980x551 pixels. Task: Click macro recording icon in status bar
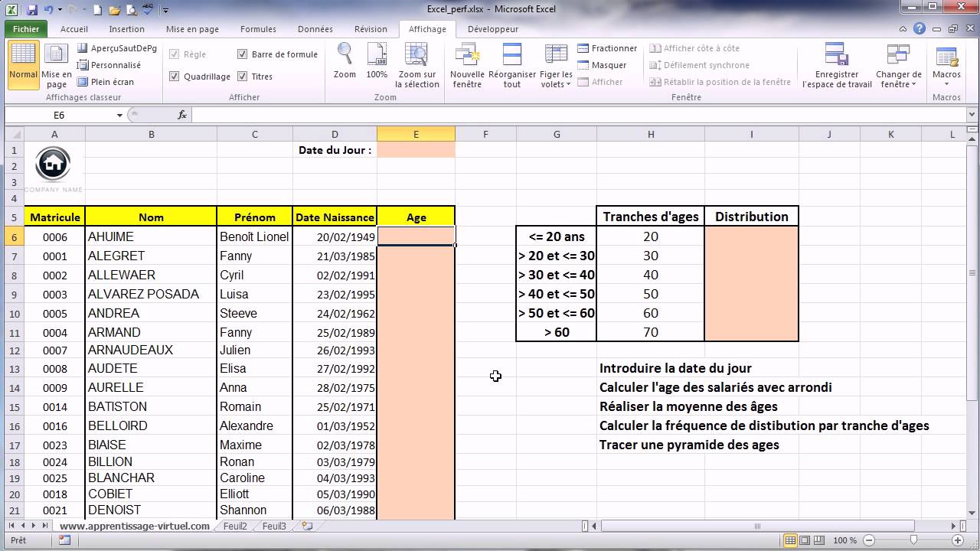coord(64,540)
